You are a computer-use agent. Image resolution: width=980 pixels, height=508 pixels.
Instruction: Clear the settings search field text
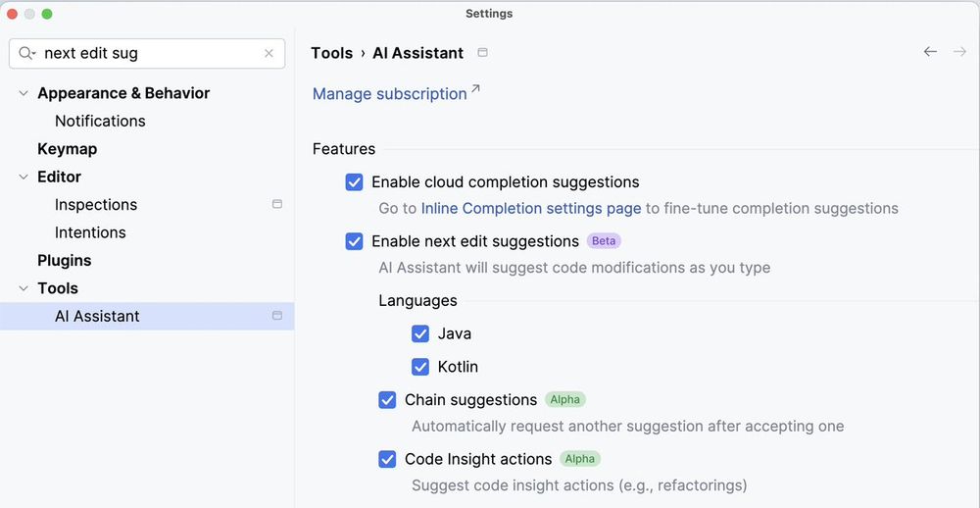(x=269, y=54)
